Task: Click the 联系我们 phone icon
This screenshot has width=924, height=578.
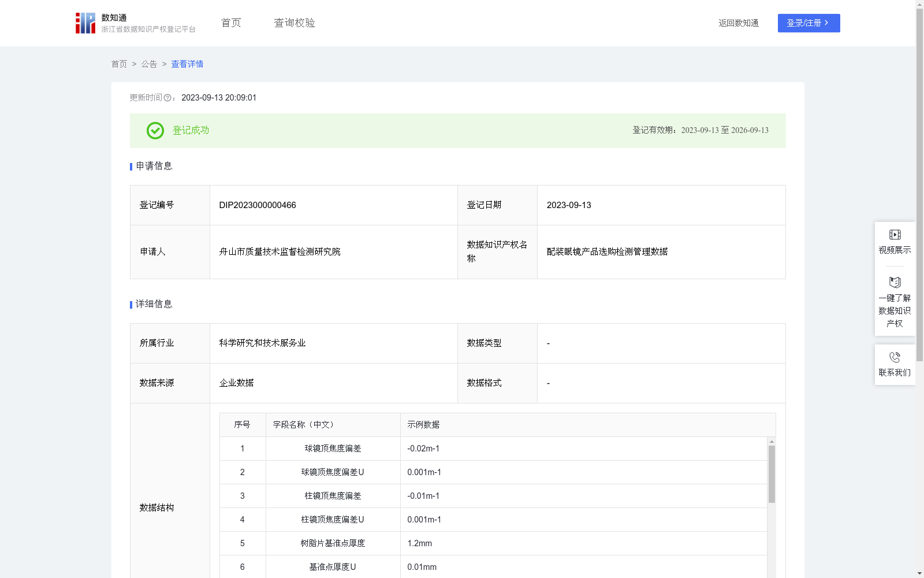Action: click(895, 357)
